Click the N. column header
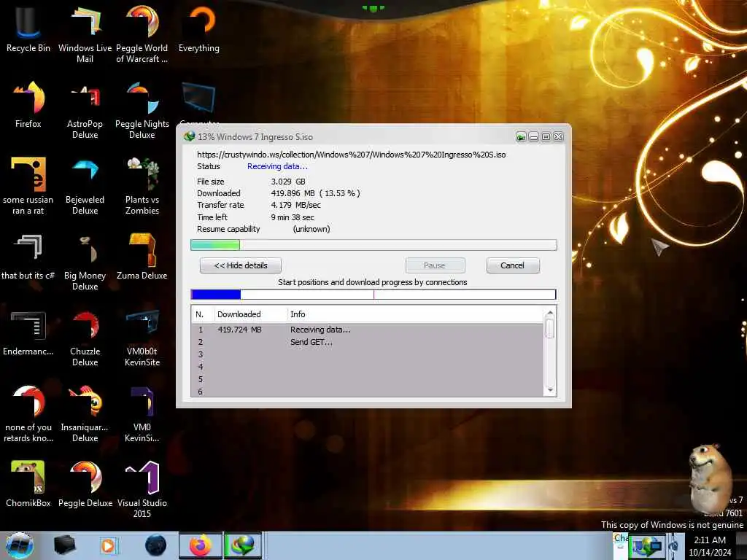Image resolution: width=747 pixels, height=560 pixels. pyautogui.click(x=203, y=314)
